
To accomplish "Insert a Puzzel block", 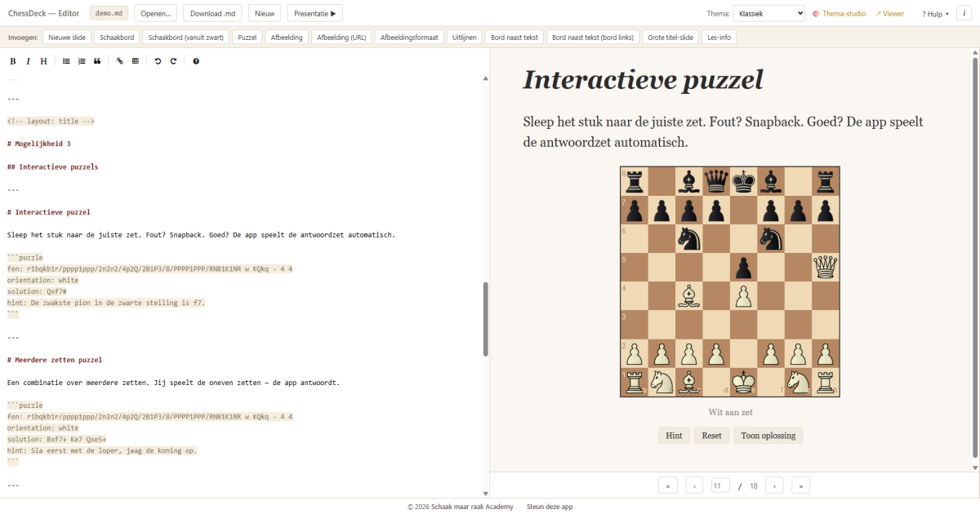I will (x=247, y=38).
